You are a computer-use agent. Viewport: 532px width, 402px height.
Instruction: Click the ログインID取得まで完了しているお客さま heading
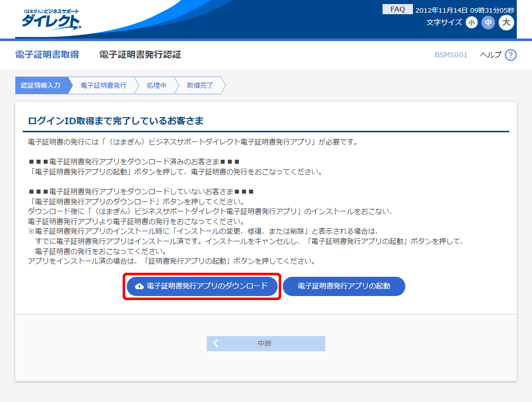pyautogui.click(x=116, y=121)
